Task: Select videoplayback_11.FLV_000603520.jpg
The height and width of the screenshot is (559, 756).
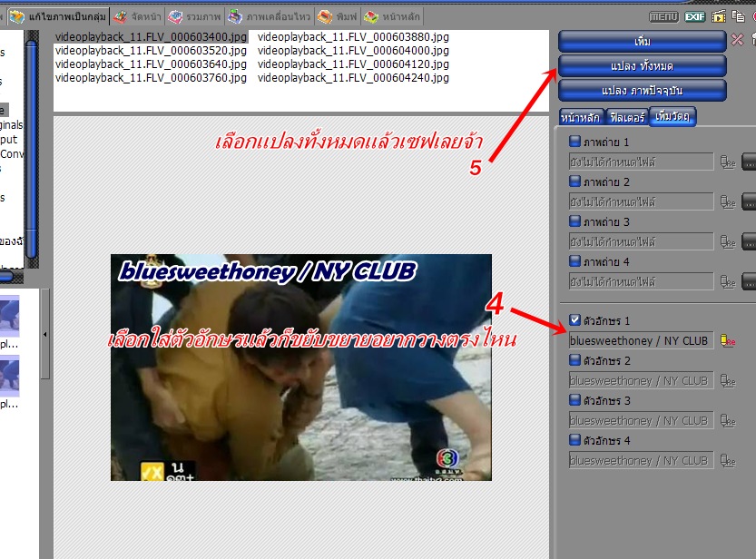Action: click(x=151, y=51)
